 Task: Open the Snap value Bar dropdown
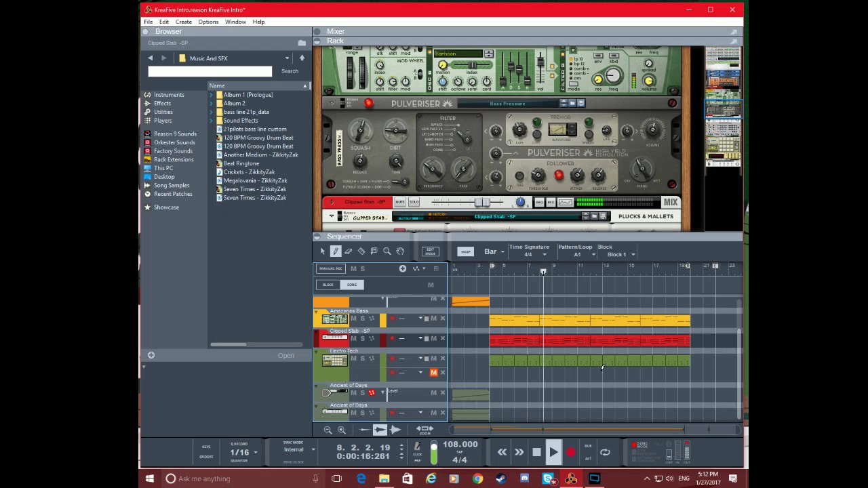pyautogui.click(x=502, y=251)
